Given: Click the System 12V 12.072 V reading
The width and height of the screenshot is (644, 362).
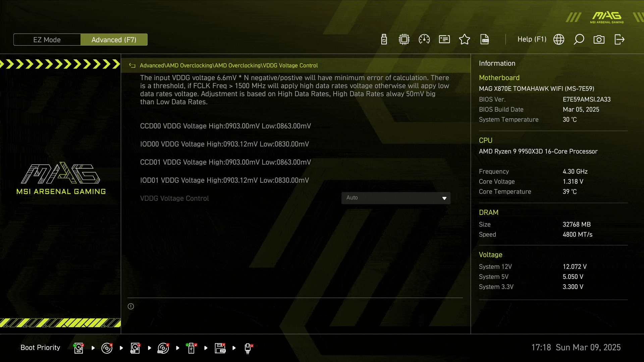Looking at the screenshot, I should [x=575, y=267].
